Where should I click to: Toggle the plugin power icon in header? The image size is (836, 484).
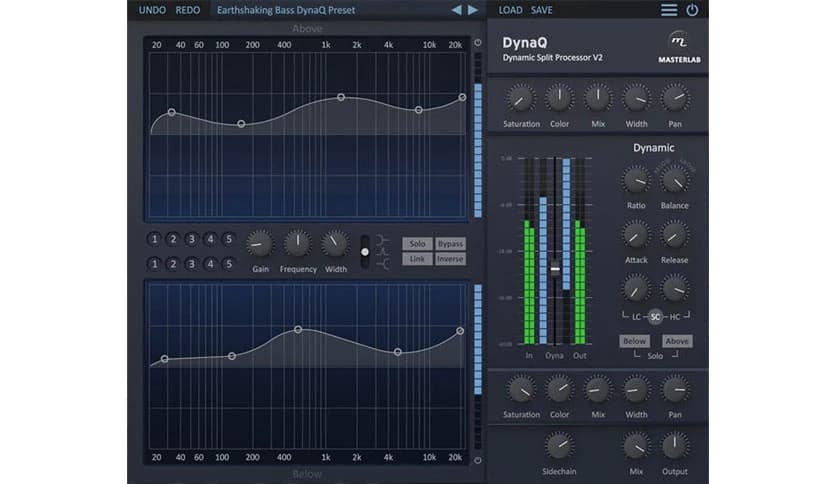pos(692,10)
